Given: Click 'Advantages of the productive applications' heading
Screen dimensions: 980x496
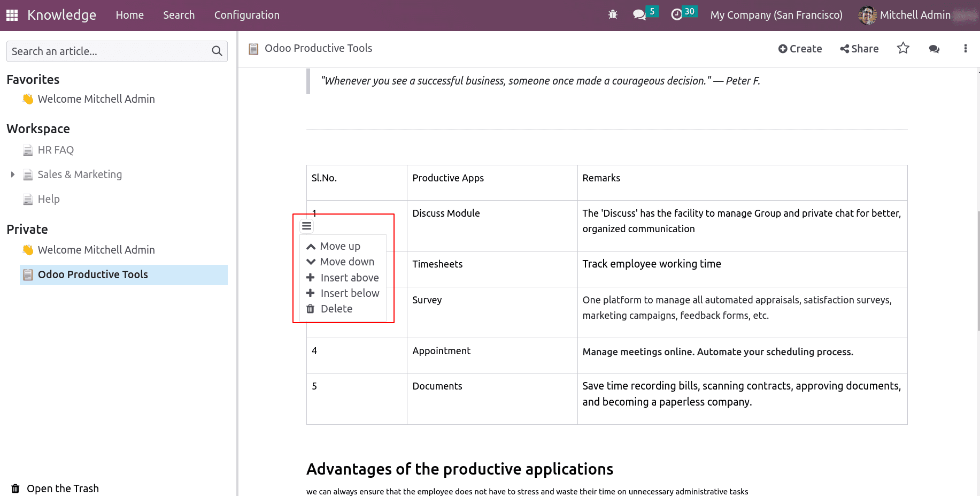Looking at the screenshot, I should [459, 469].
